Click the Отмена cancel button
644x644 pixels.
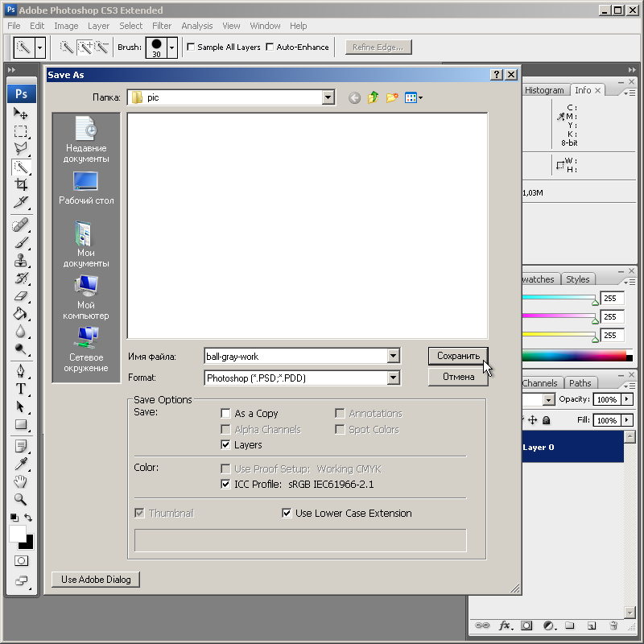[x=458, y=377]
